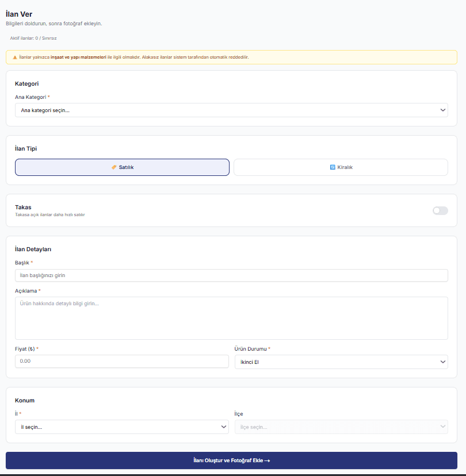466x476 pixels.
Task: Click the warning triangle icon in yellow banner
Action: pos(14,57)
